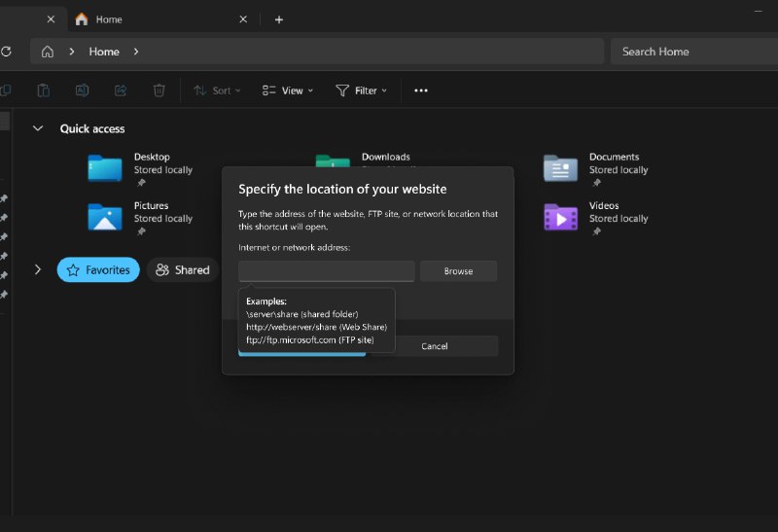Open the Videos folder icon
This screenshot has height=532, width=778.
pos(560,217)
